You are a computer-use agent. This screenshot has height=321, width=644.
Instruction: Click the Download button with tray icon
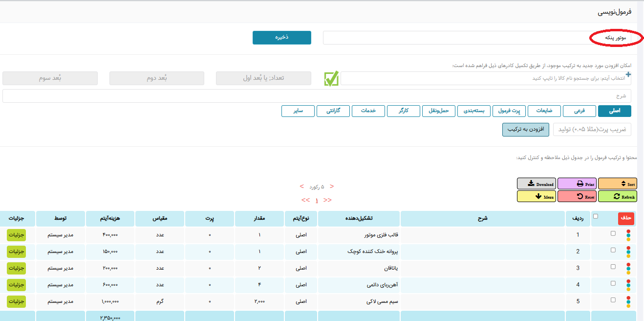point(537,184)
